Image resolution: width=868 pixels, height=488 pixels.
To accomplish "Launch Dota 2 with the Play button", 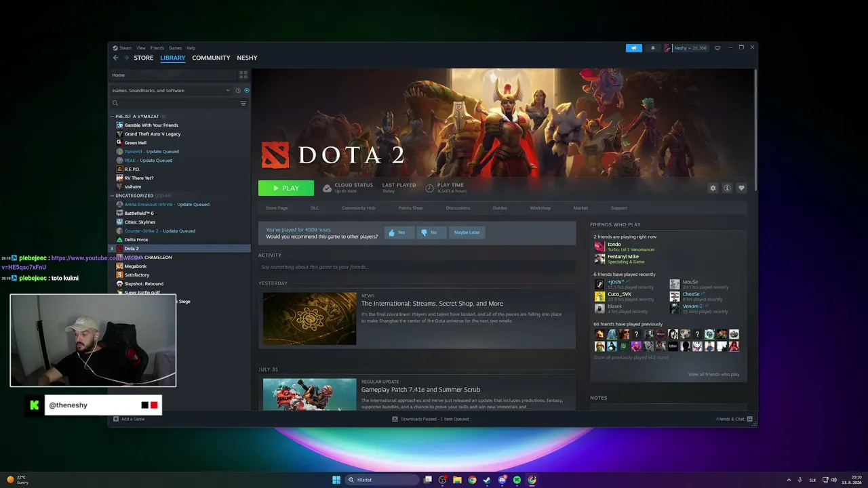I will [286, 188].
